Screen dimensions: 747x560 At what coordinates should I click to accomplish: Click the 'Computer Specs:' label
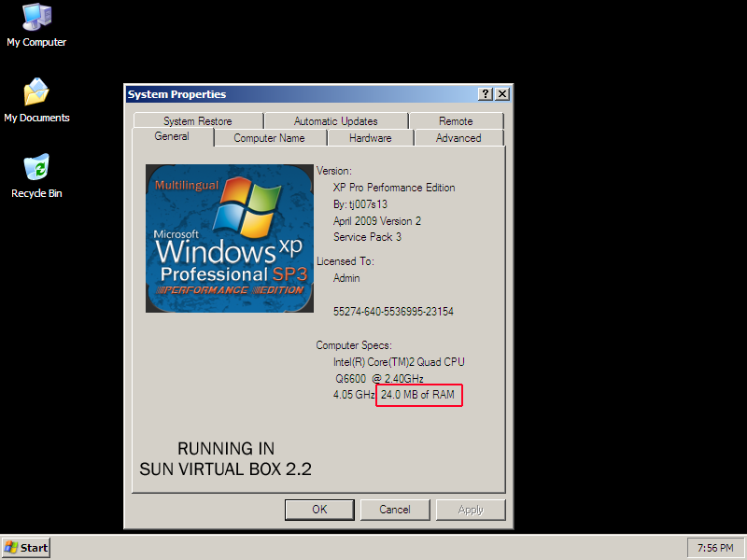tap(354, 345)
